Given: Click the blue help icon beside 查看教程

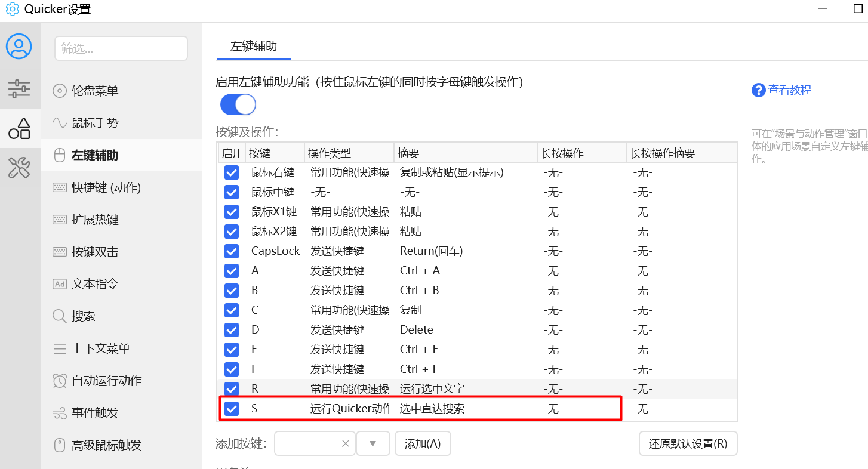Looking at the screenshot, I should [758, 90].
